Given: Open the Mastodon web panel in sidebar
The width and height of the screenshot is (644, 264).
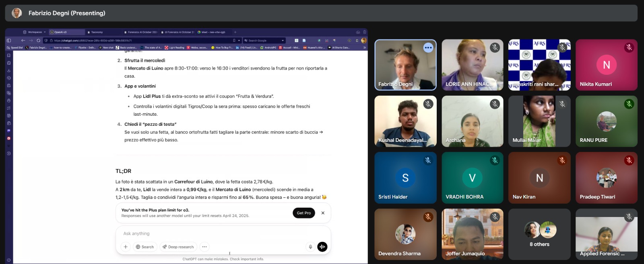Looking at the screenshot, I should pos(9,131).
